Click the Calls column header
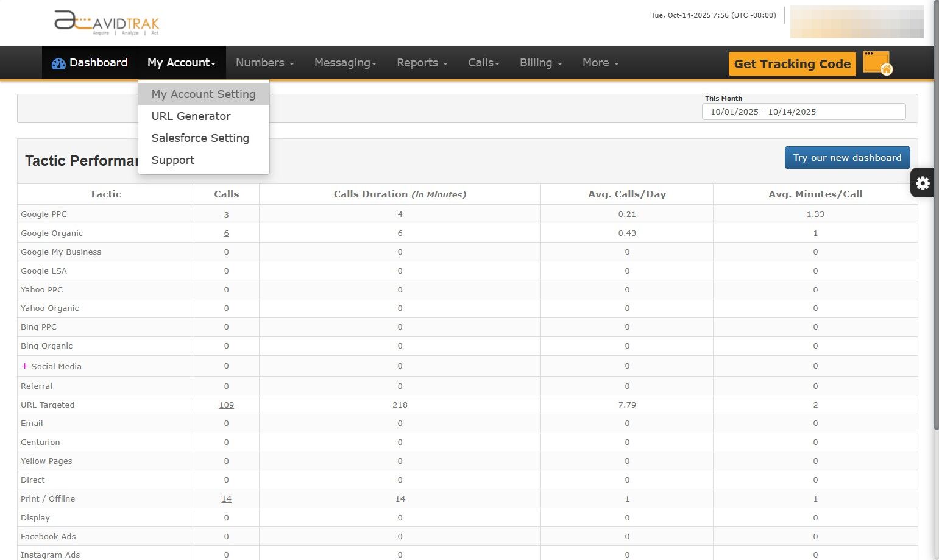The height and width of the screenshot is (560, 939). tap(227, 194)
